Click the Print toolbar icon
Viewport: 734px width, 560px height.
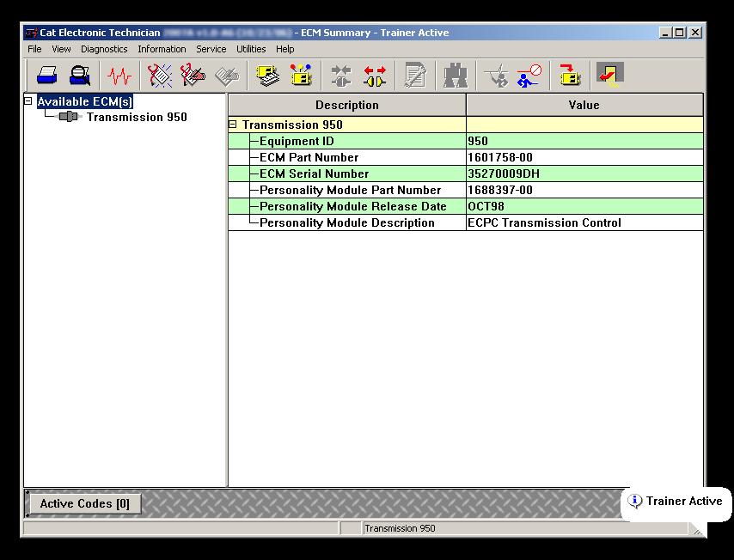46,76
